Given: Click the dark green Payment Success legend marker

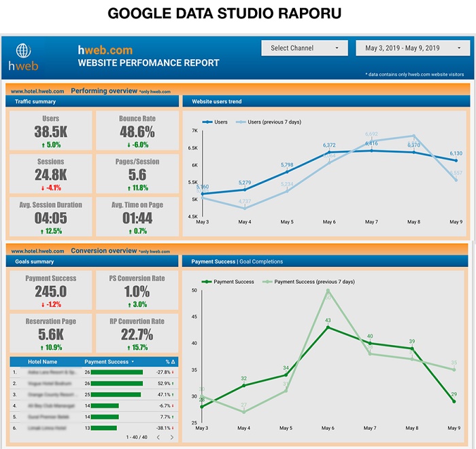Looking at the screenshot, I should pyautogui.click(x=205, y=281).
